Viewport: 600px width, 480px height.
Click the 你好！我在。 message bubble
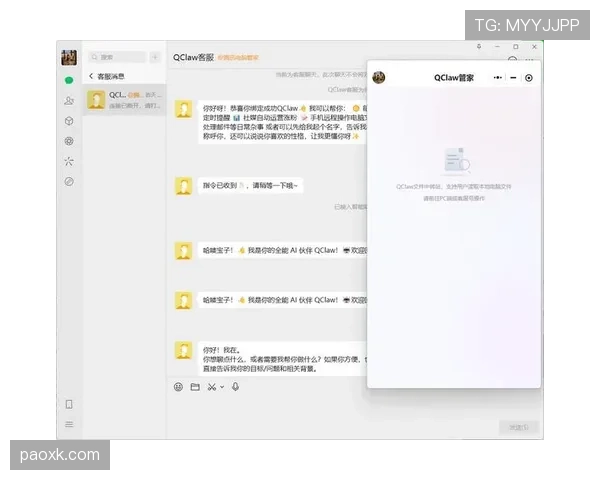point(282,359)
